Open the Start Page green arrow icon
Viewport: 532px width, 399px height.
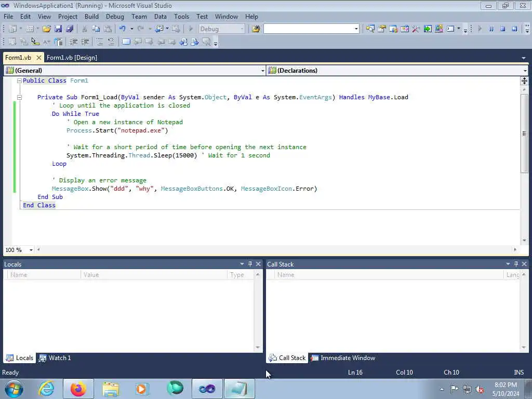pyautogui.click(x=428, y=29)
